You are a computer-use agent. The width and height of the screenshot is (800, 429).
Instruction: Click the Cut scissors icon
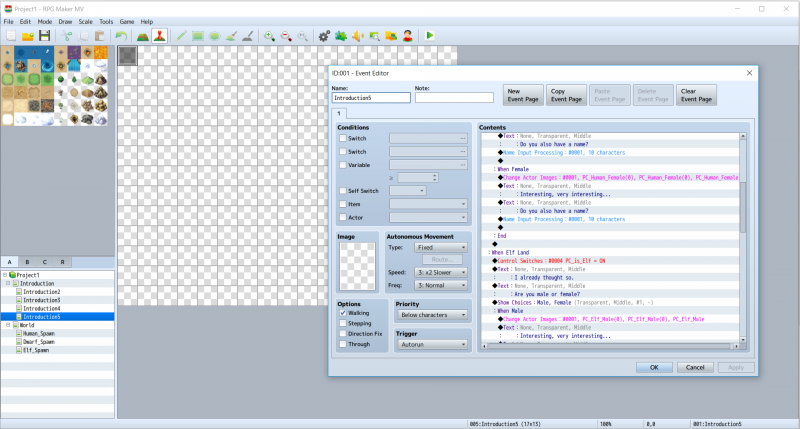(x=67, y=36)
